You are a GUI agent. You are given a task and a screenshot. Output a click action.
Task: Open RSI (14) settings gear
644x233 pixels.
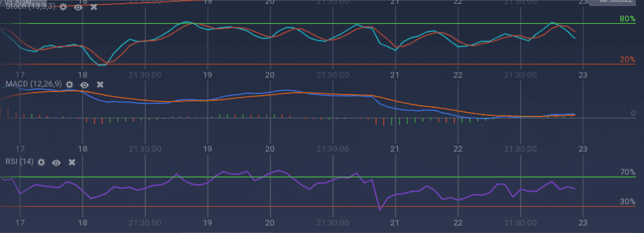(x=41, y=162)
